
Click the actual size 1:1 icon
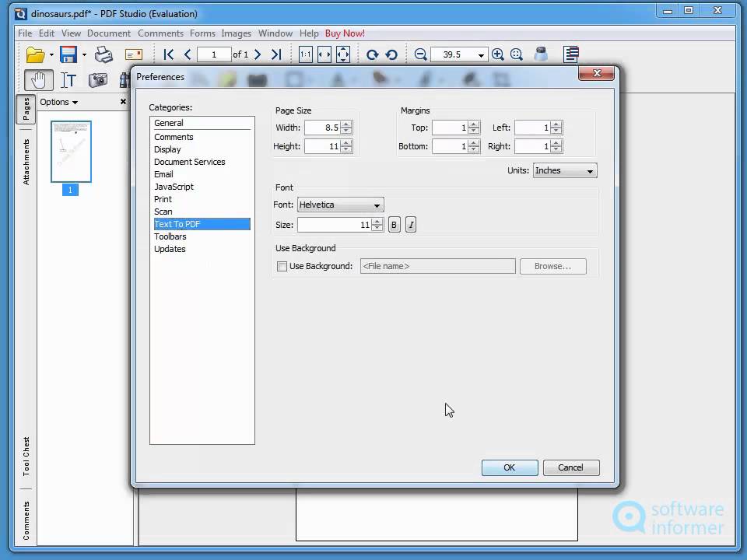click(305, 54)
